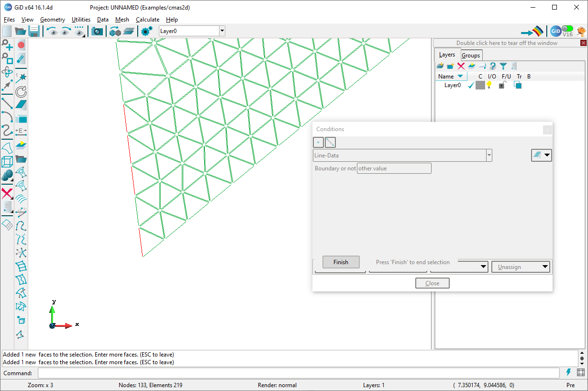Toggle Layer0 on/off lightbulb
This screenshot has width=588, height=391.
point(489,85)
